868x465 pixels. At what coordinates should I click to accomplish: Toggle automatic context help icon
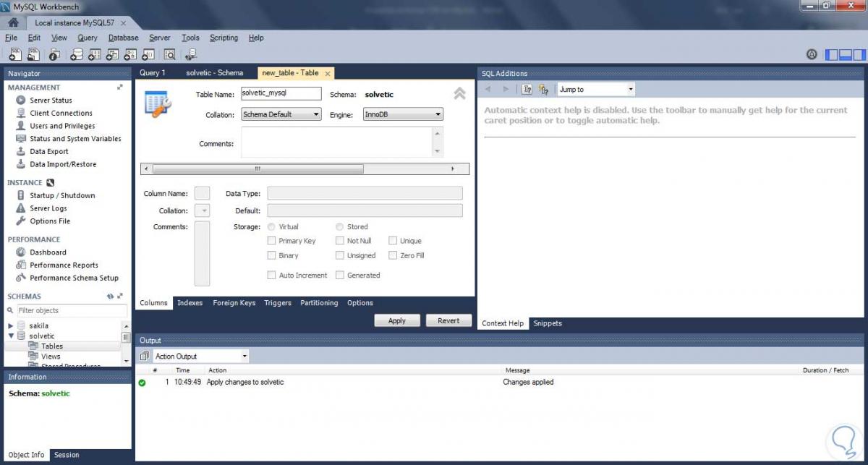click(544, 89)
